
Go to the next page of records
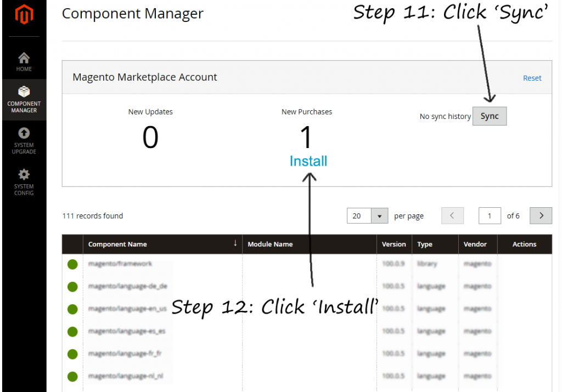pos(541,216)
